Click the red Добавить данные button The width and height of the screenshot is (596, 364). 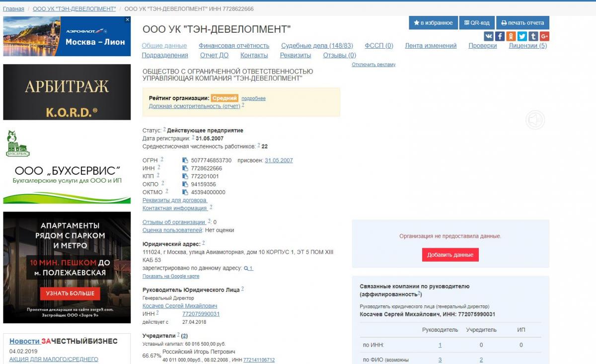450,255
